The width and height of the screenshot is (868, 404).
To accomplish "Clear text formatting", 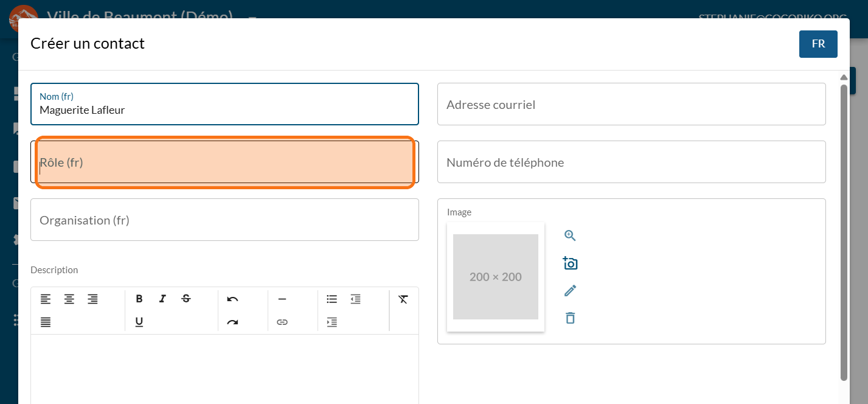I will coord(403,299).
